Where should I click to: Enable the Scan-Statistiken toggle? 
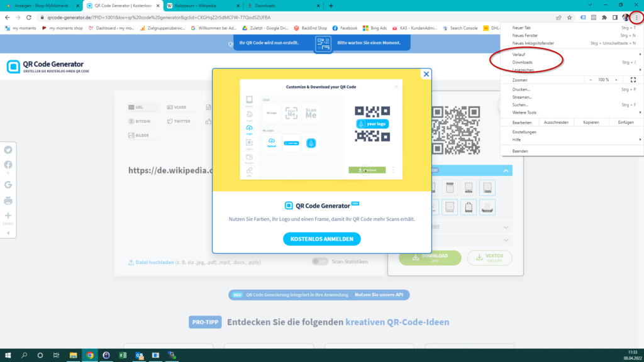[x=320, y=261]
